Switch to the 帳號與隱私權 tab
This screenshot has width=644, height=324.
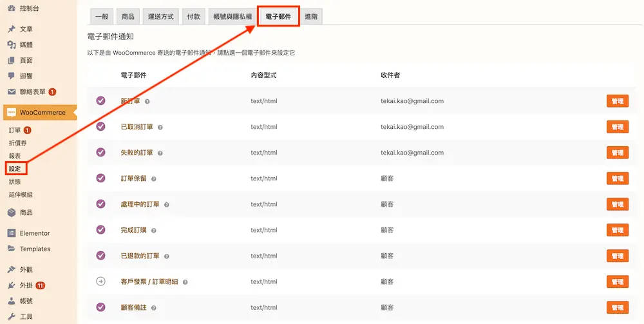tap(232, 17)
